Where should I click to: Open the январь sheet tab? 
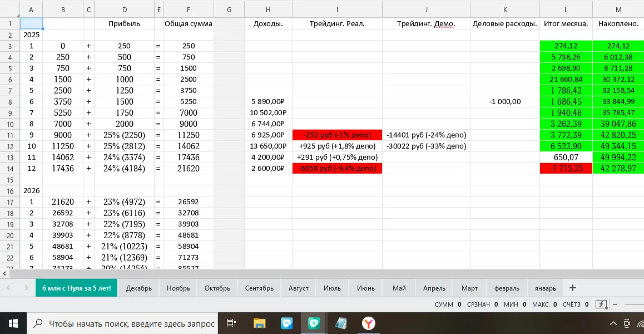coord(546,288)
